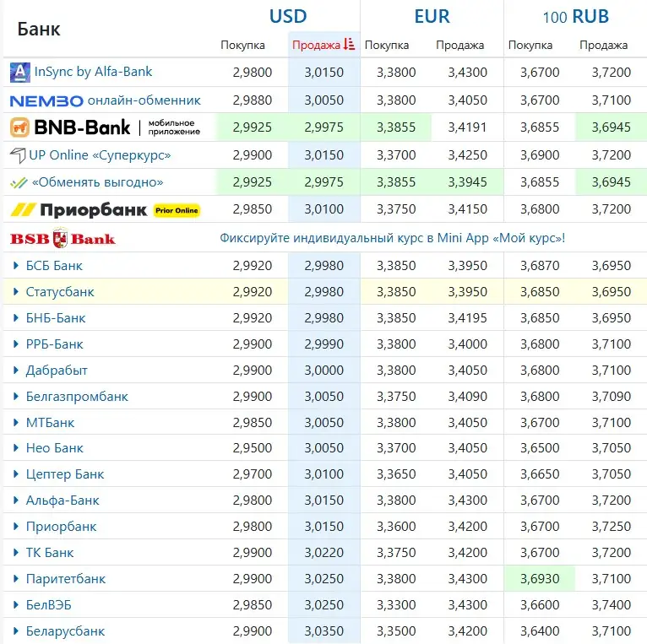Expand the Белгазпромбанк row arrow
This screenshot has width=647, height=644.
click(x=16, y=397)
